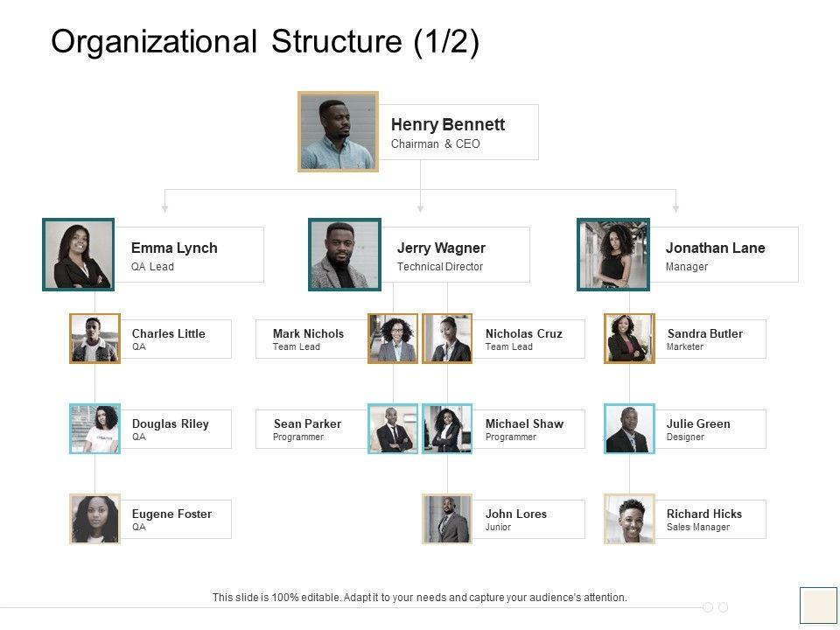Click Henry Bennett's portrait photo
This screenshot has height=630, width=840.
click(338, 132)
